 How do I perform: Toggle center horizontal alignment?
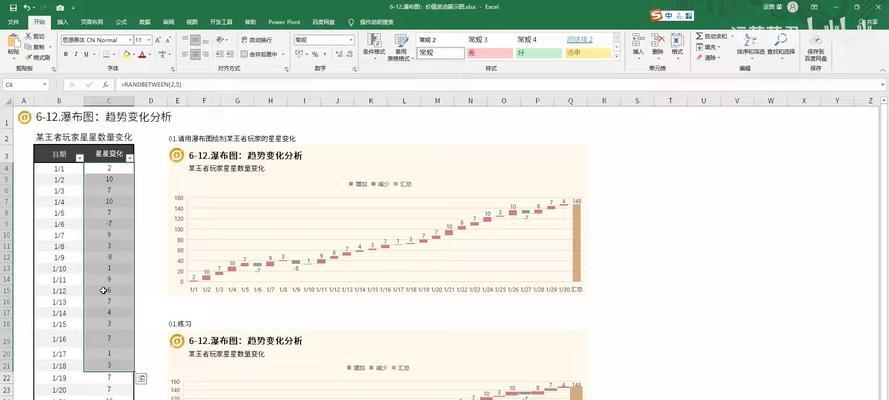coord(196,54)
